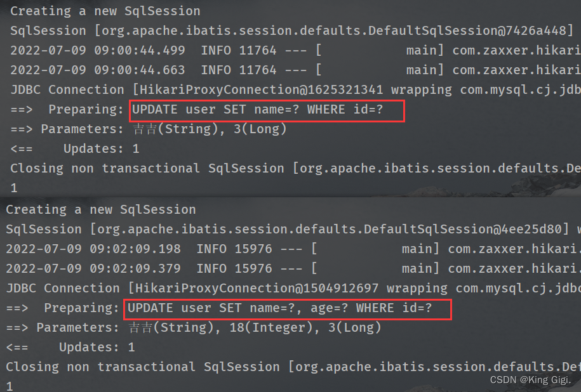Click the 09:00:44.663 INFO 11764 log entry

pos(295,70)
